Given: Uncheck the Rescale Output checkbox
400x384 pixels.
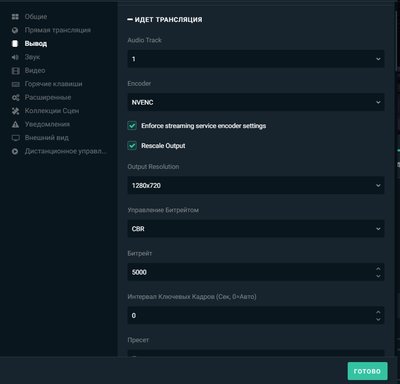Looking at the screenshot, I should (x=132, y=146).
